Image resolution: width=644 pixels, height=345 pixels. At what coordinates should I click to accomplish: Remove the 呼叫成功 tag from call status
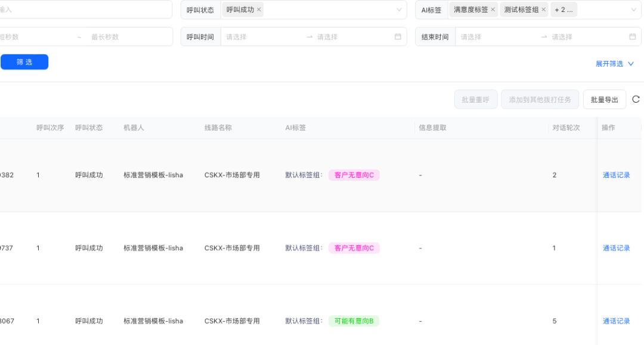[259, 10]
